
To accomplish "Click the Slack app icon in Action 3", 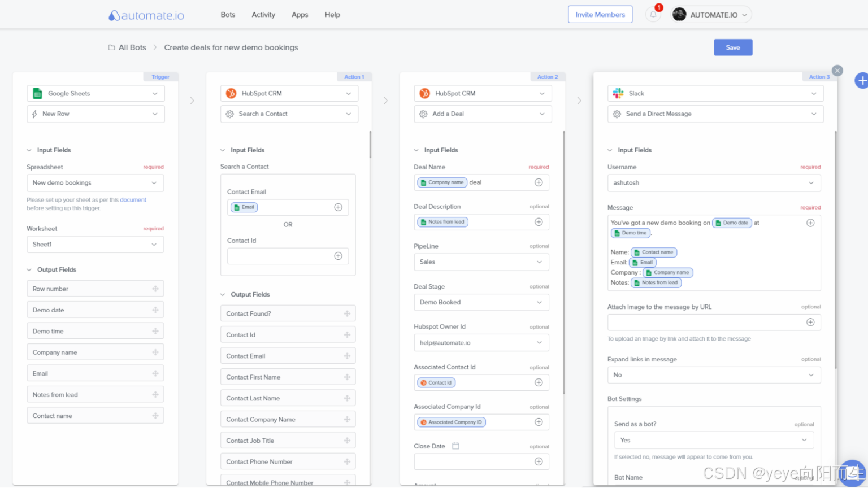I will [x=618, y=93].
